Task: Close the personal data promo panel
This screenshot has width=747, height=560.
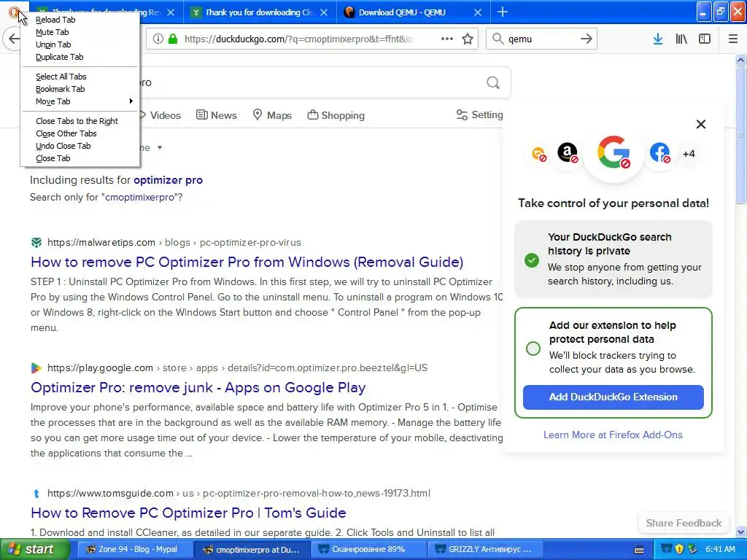Action: tap(701, 124)
